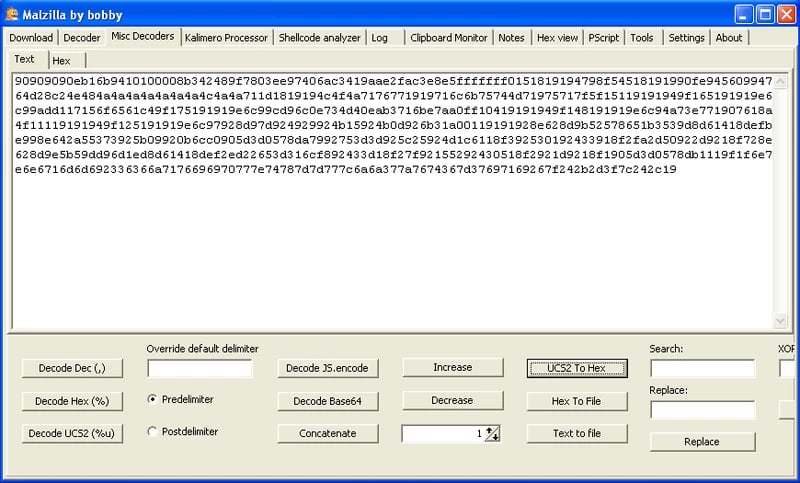Click the stepper arrows next to value 1
800x483 pixels.
tap(492, 433)
